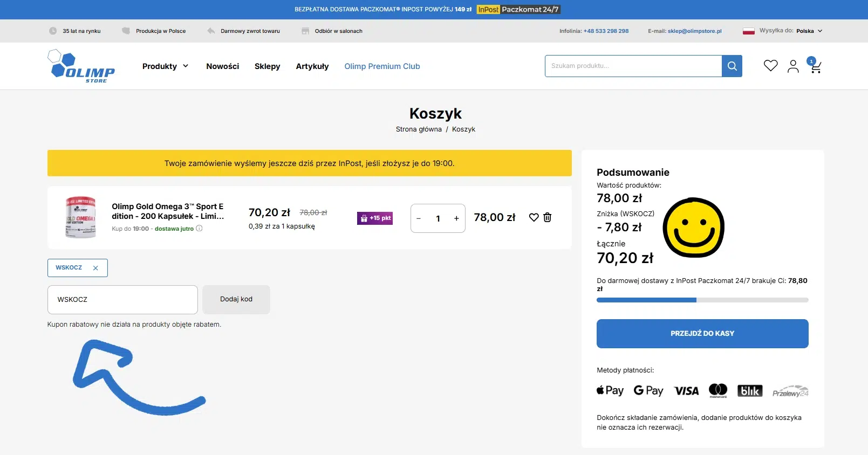Click the Polish flag icon
Screen dimensions: 868x455
749,31
